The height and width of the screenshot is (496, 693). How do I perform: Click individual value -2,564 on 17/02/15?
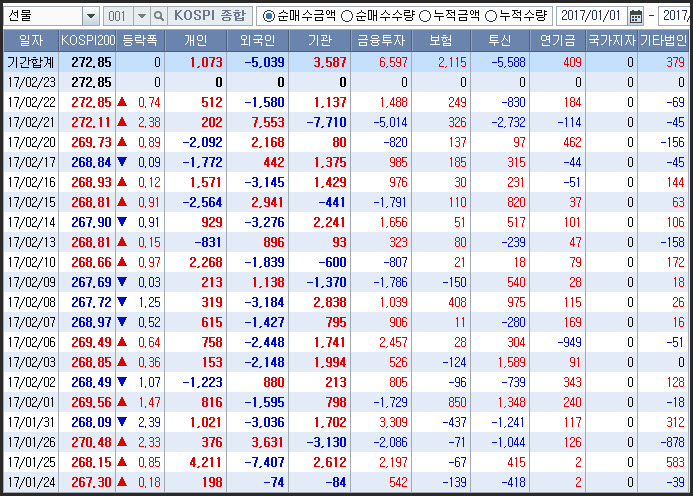202,202
